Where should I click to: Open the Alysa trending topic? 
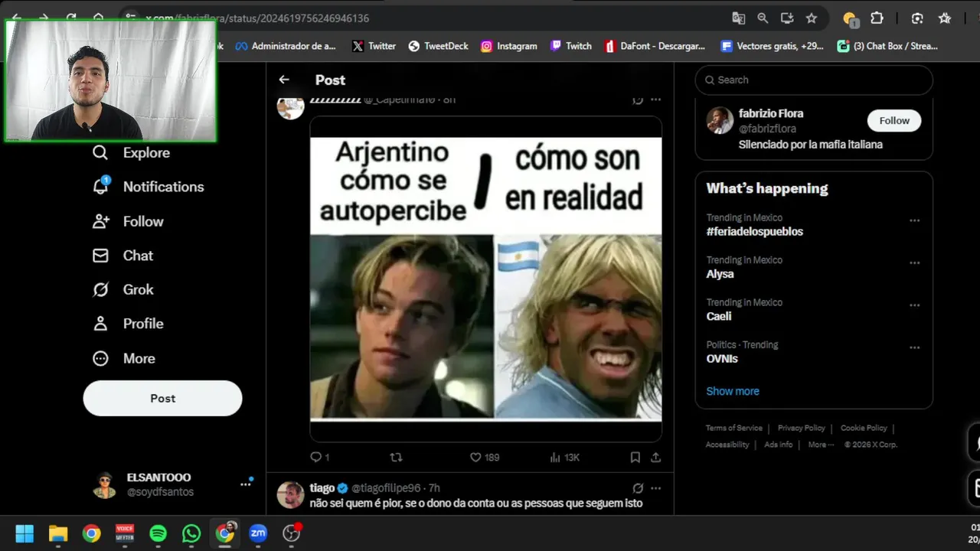tap(720, 274)
